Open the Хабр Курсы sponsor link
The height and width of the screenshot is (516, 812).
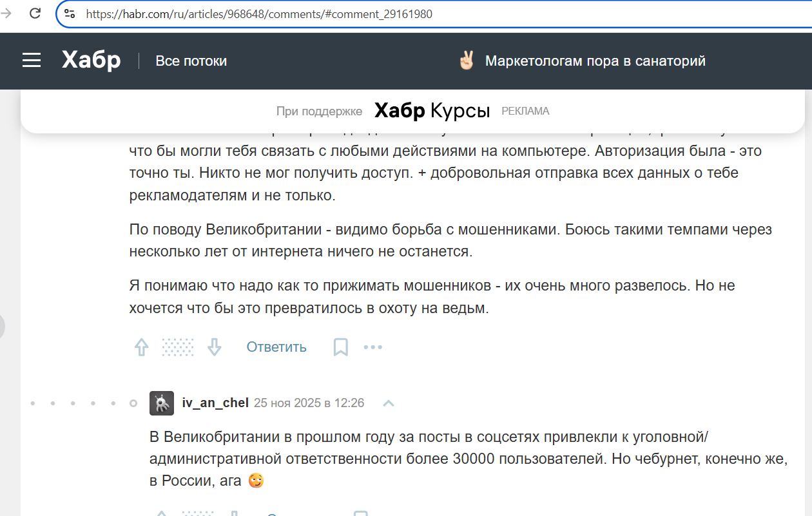tap(432, 111)
